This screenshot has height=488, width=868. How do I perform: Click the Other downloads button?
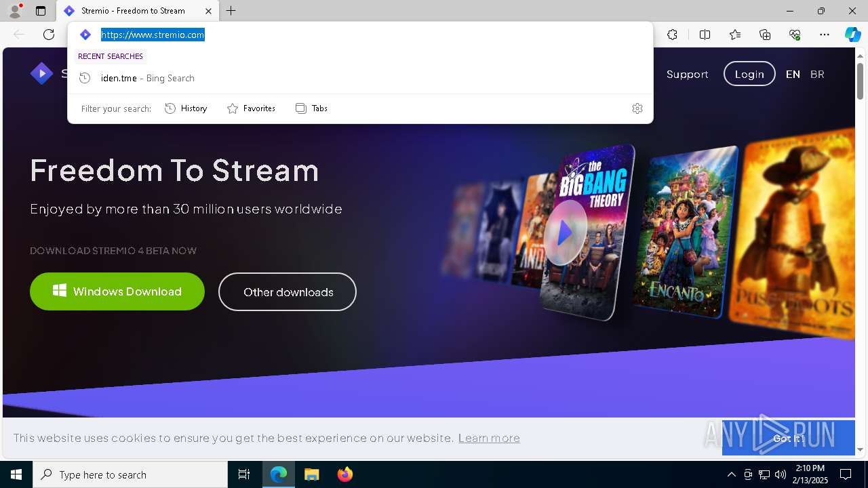pyautogui.click(x=288, y=292)
